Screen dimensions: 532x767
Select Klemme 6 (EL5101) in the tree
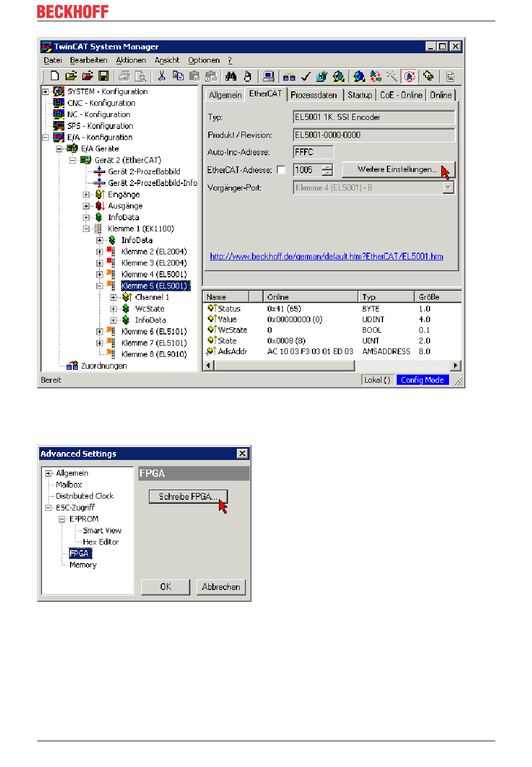coord(154,332)
